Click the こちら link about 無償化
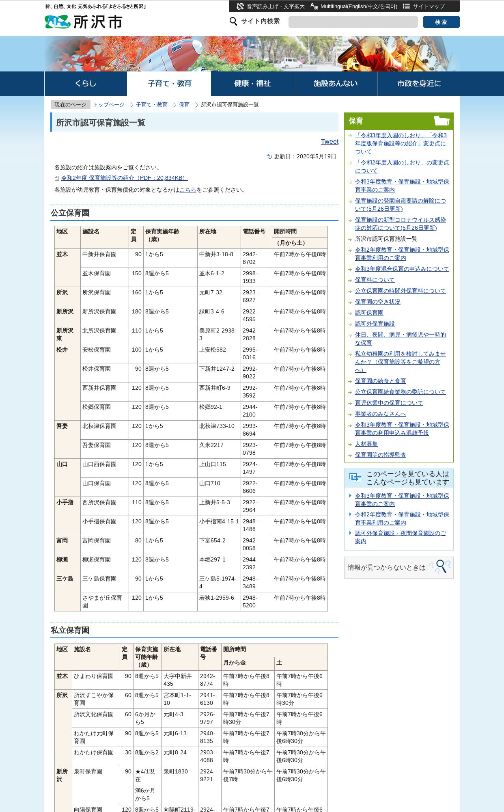 [x=188, y=190]
